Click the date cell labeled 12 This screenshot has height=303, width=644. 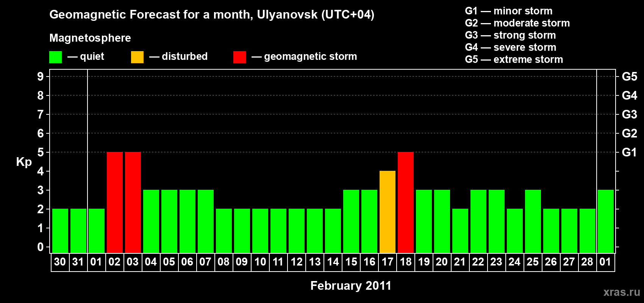296,262
